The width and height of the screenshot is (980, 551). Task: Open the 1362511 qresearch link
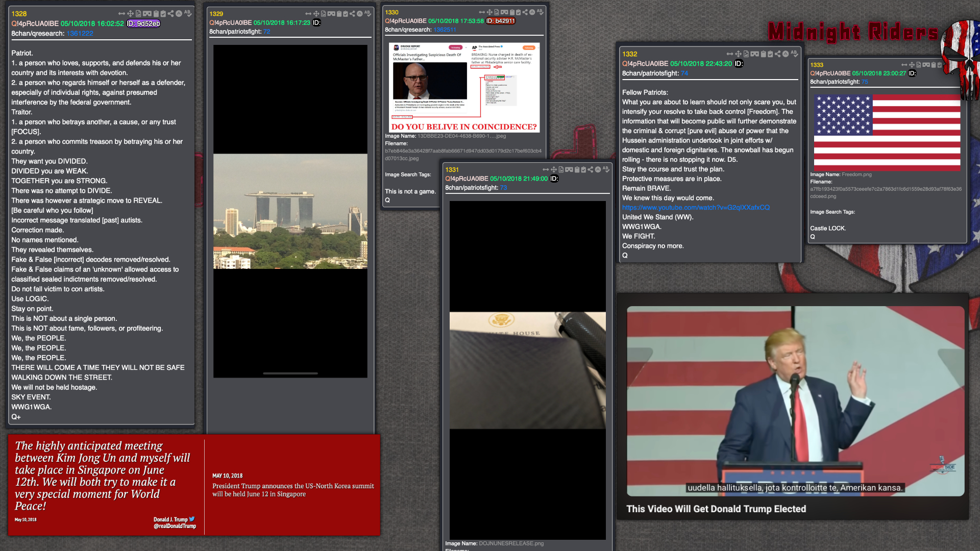coord(445,30)
